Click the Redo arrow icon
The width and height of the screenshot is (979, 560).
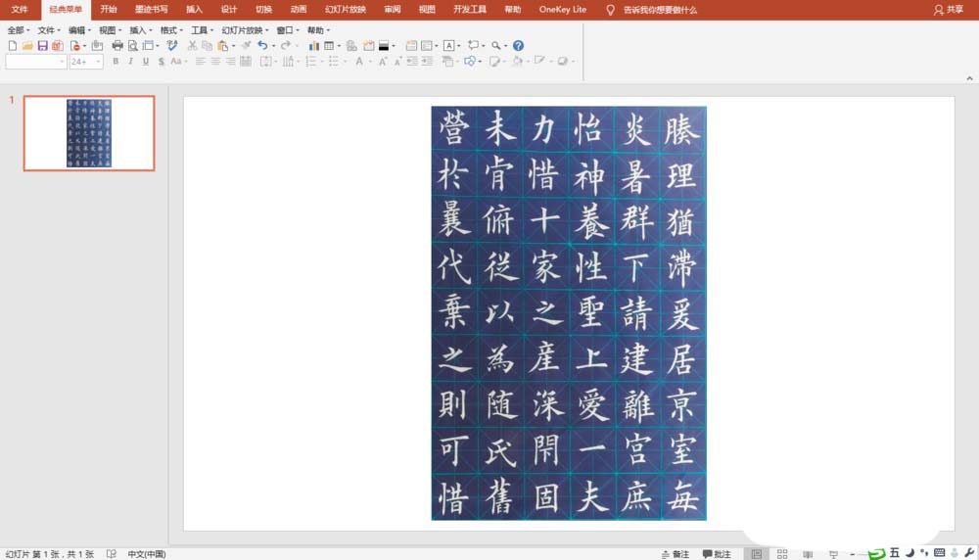[285, 46]
